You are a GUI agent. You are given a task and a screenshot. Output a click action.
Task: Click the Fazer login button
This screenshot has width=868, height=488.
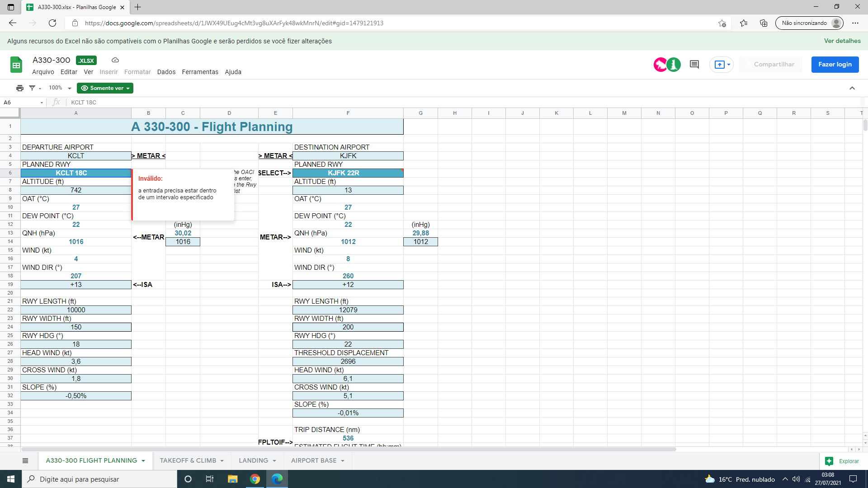click(835, 65)
